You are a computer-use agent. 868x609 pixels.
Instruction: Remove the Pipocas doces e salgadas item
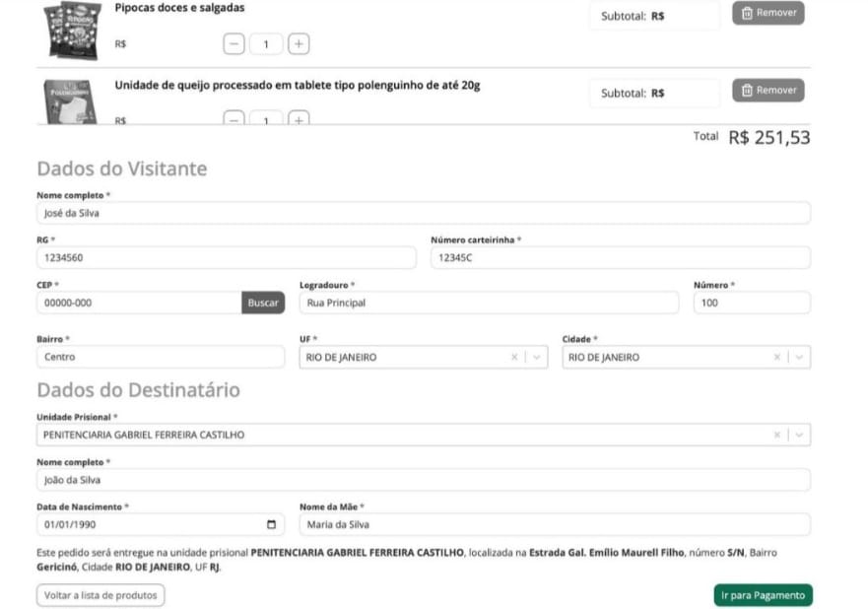768,13
